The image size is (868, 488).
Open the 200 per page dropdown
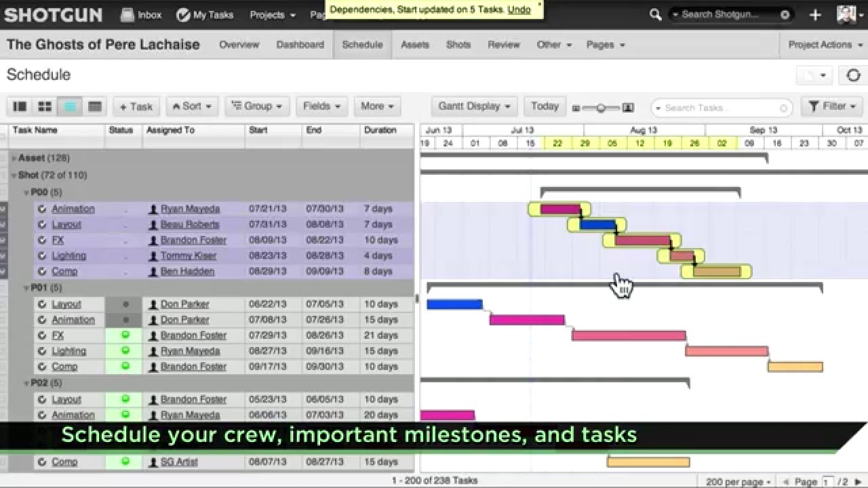coord(738,482)
